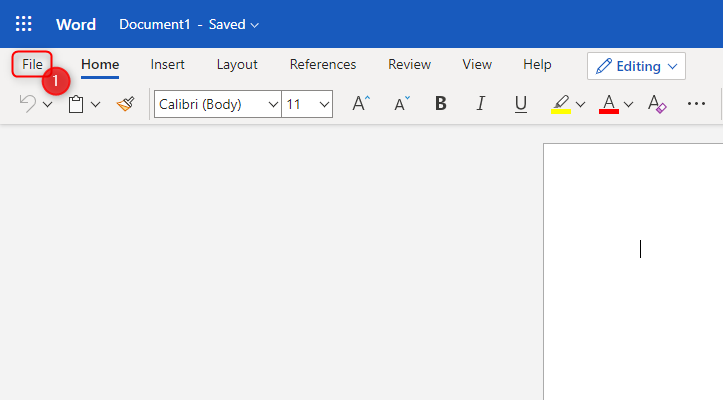Apply the yellow text highlight color
Screen dimensions: 723x400
[x=561, y=104]
